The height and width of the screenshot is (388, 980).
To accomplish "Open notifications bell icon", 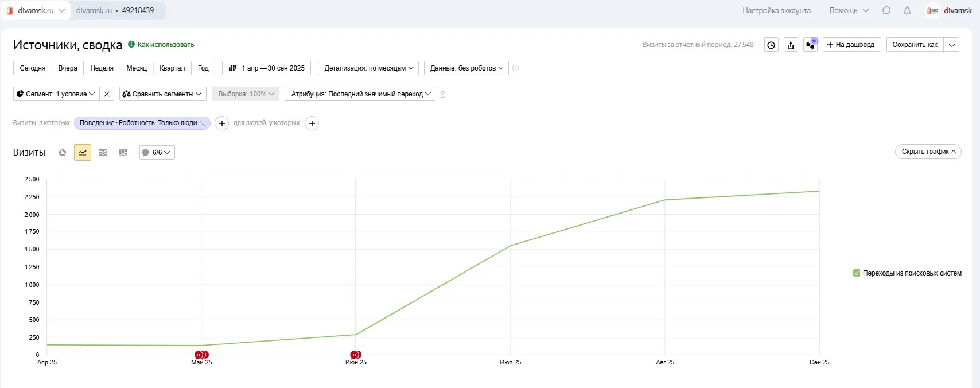I will (907, 10).
